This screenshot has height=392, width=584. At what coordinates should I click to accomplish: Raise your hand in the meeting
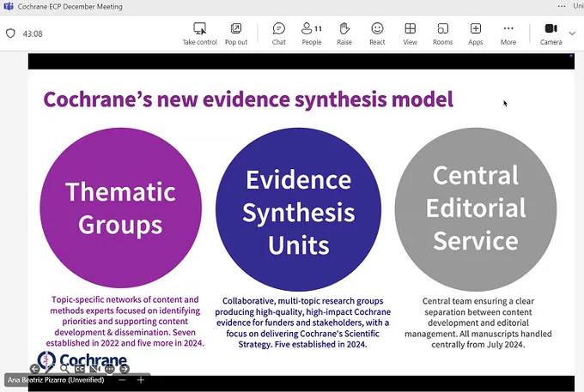(344, 33)
